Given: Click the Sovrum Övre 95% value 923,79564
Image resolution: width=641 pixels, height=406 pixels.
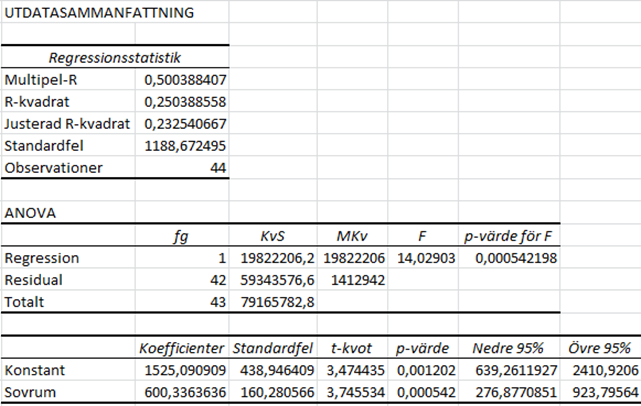Looking at the screenshot, I should pyautogui.click(x=600, y=392).
